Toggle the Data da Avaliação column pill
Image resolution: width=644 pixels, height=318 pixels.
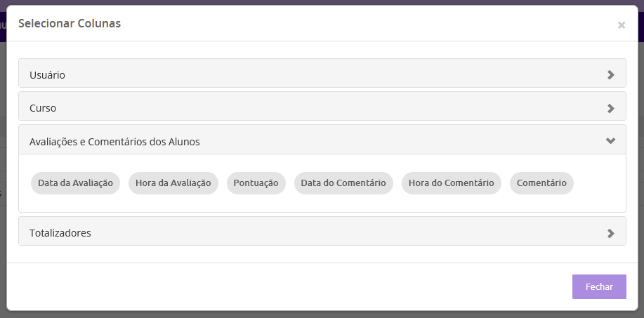(x=75, y=183)
